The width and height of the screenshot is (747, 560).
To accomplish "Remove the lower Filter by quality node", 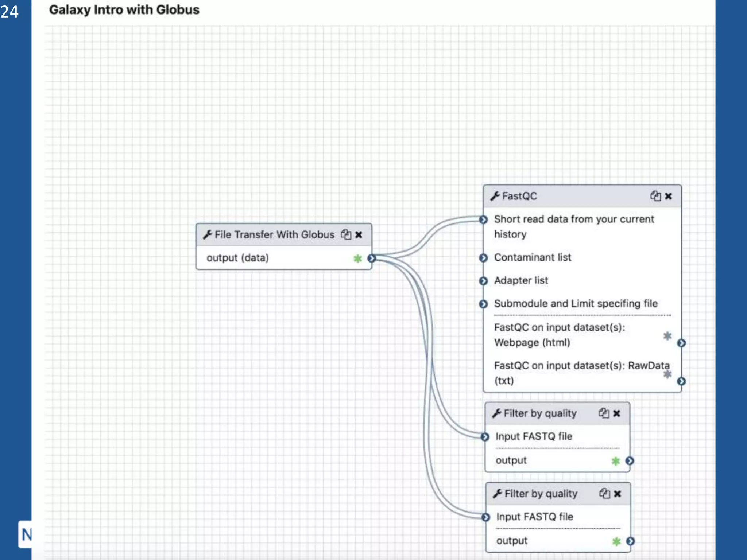I will (x=617, y=493).
